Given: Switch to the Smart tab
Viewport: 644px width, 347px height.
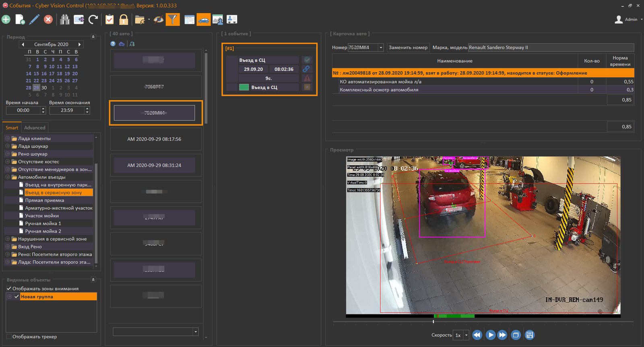Looking at the screenshot, I should pos(12,128).
